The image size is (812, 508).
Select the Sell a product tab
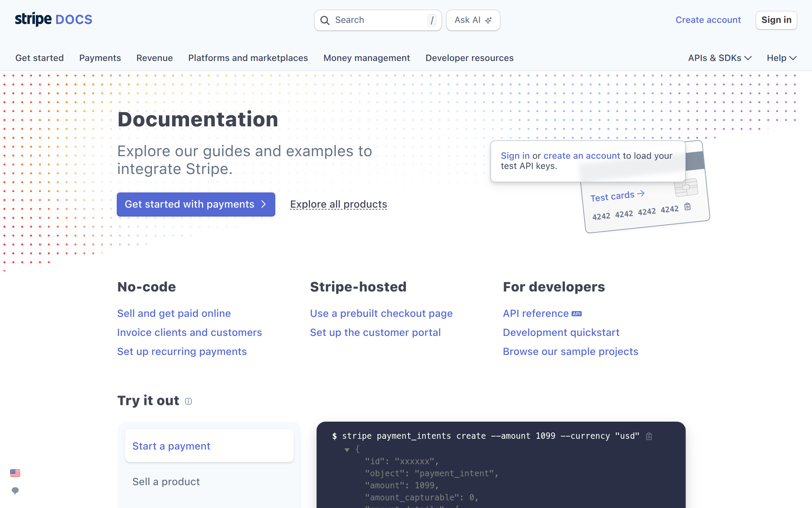[x=209, y=481]
